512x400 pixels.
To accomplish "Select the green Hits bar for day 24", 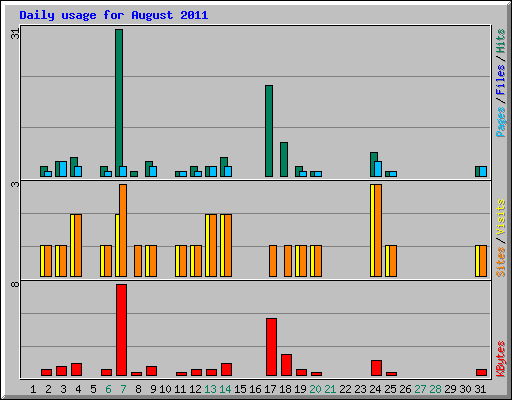I will 372,164.
